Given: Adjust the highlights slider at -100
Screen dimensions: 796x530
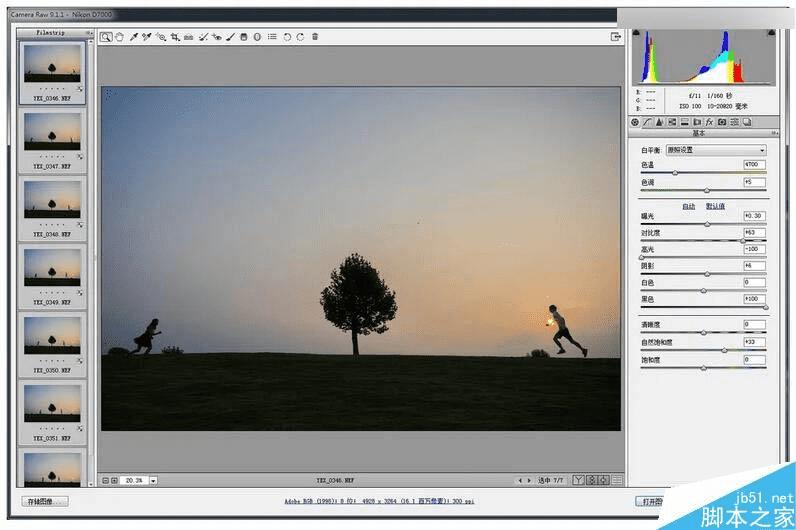Looking at the screenshot, I should [642, 257].
